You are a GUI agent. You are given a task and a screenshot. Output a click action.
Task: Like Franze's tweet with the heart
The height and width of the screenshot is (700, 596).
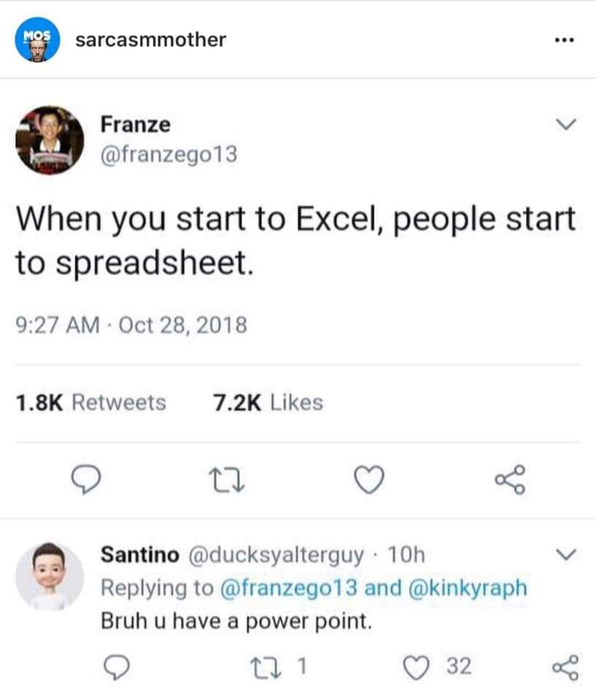click(x=367, y=480)
